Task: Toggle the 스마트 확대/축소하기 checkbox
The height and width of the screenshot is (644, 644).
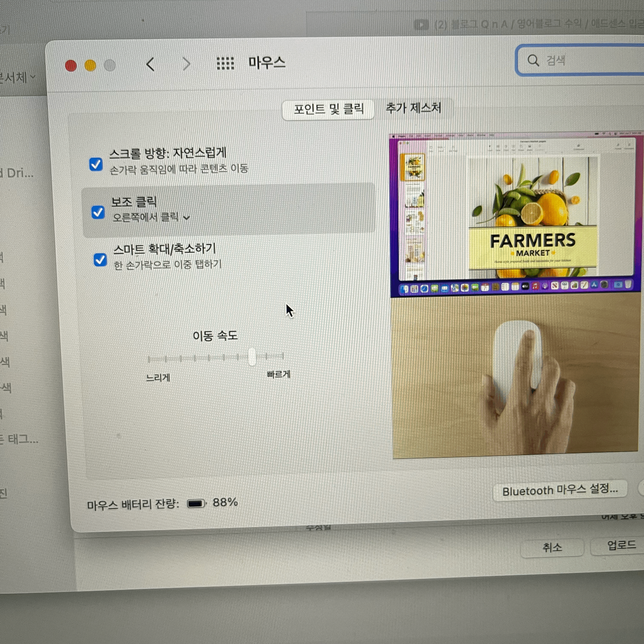Action: (x=100, y=260)
